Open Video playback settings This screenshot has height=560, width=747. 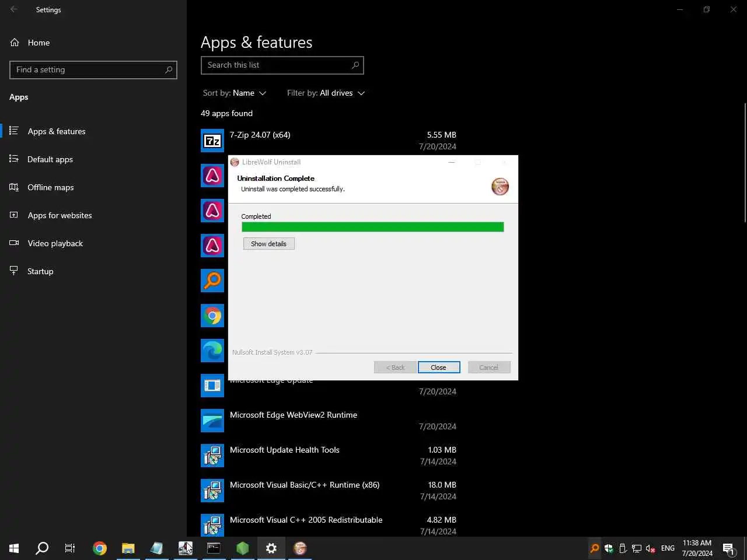pyautogui.click(x=93, y=243)
